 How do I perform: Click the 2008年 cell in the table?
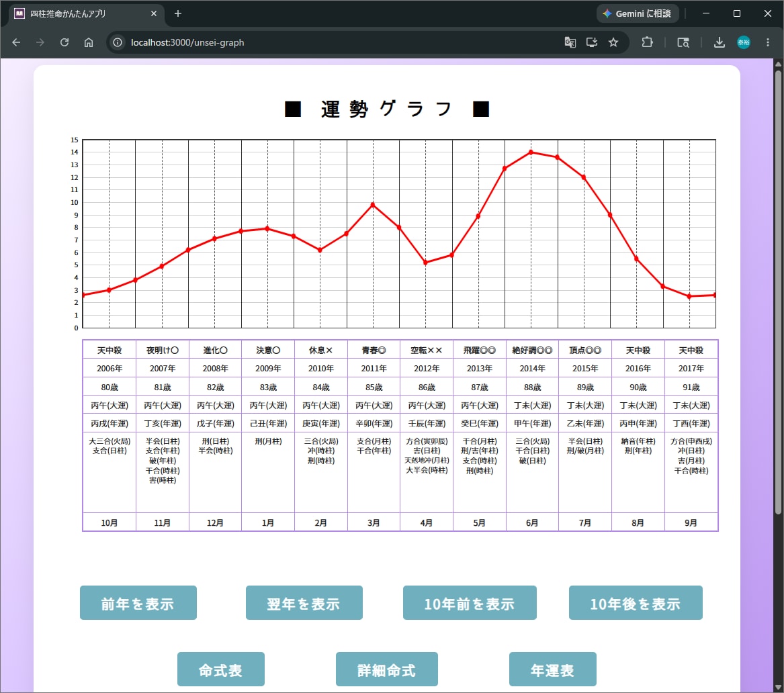(215, 368)
